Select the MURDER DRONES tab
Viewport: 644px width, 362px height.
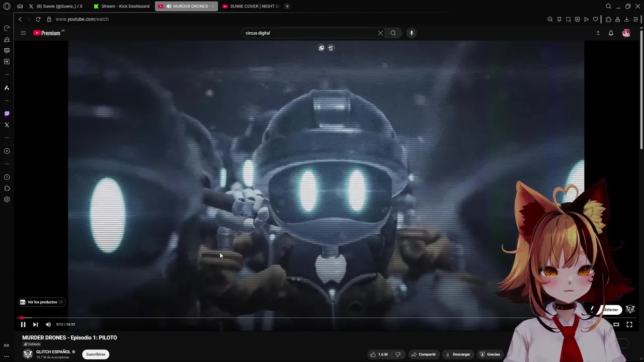(x=187, y=6)
